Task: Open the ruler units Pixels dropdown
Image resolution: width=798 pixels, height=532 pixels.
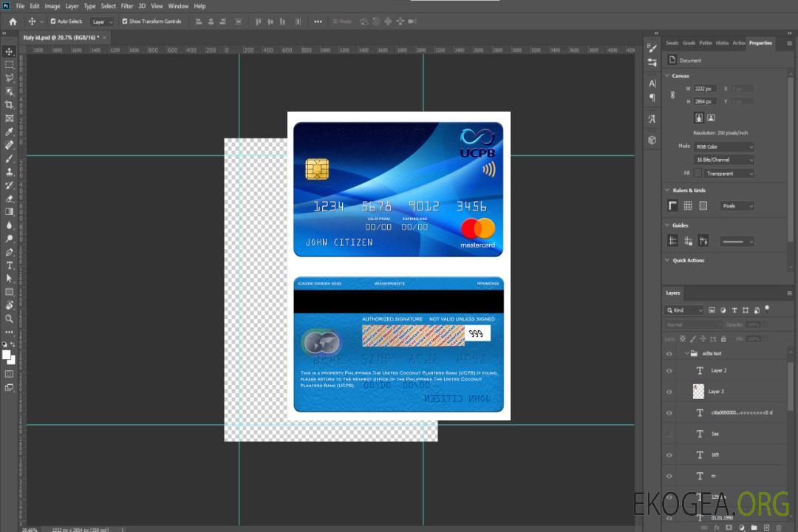Action: pyautogui.click(x=737, y=206)
